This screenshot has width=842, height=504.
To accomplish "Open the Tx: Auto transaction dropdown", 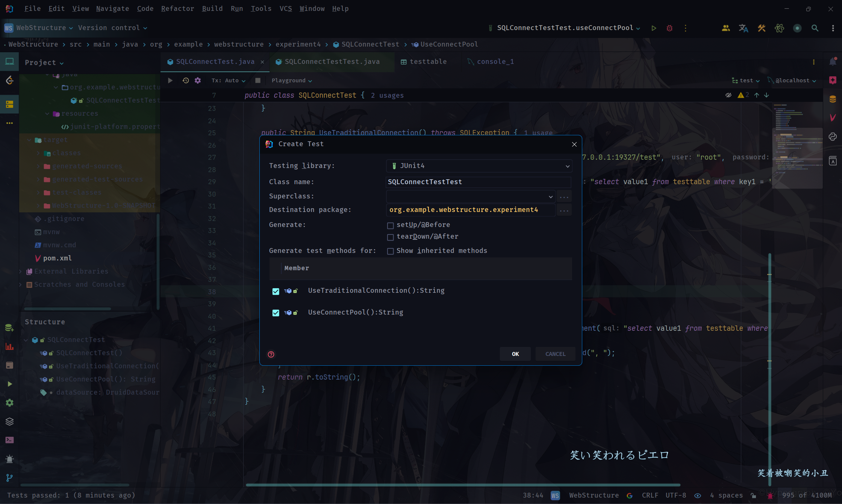I will (x=229, y=80).
